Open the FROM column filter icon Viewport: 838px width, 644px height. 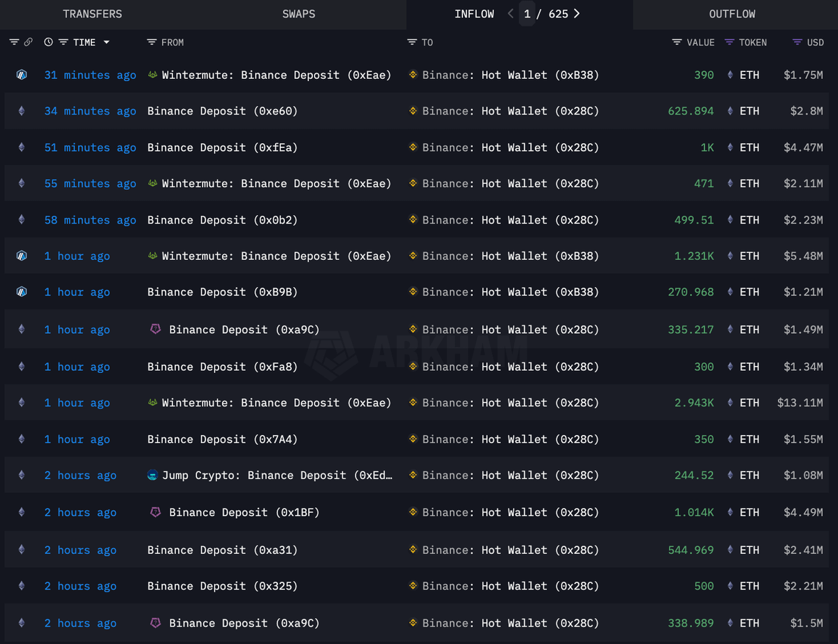(152, 43)
